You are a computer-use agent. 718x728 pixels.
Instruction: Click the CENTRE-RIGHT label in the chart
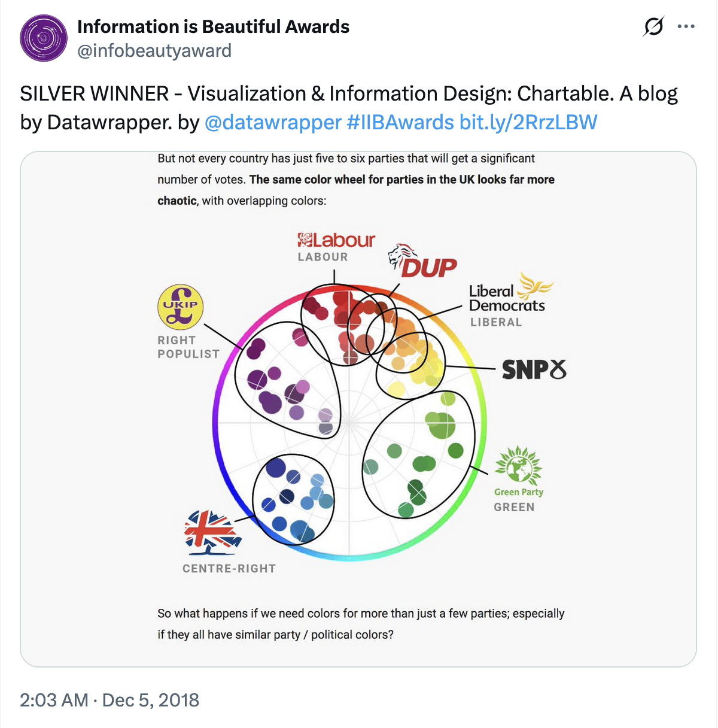tap(229, 569)
